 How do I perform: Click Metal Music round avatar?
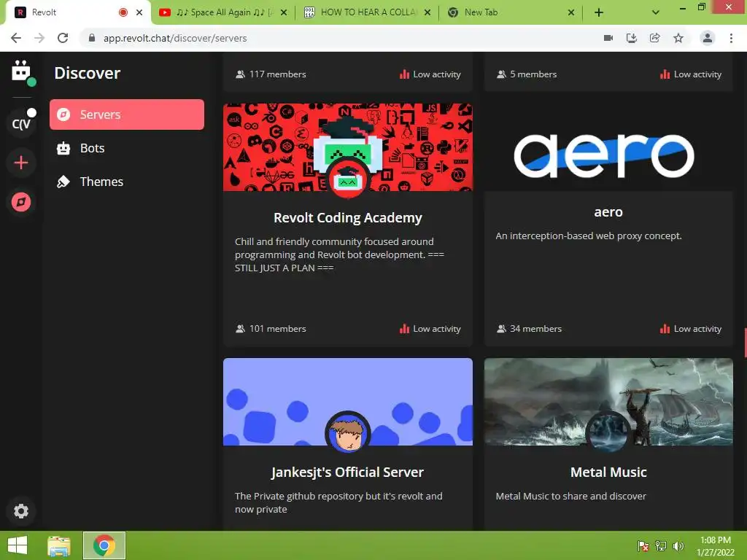coord(608,432)
